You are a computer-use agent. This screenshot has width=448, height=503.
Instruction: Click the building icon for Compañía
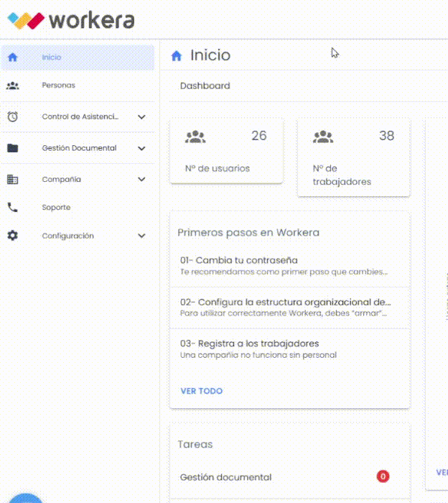[12, 180]
